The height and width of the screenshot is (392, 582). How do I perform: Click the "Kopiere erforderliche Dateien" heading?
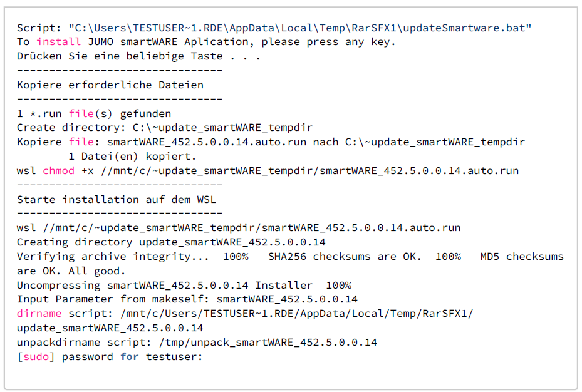110,85
